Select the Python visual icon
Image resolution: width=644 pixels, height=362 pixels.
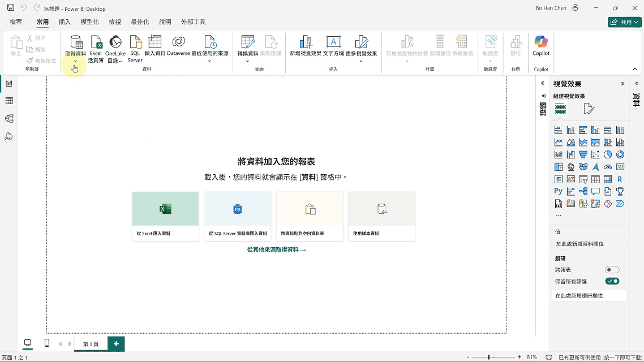coord(559,191)
